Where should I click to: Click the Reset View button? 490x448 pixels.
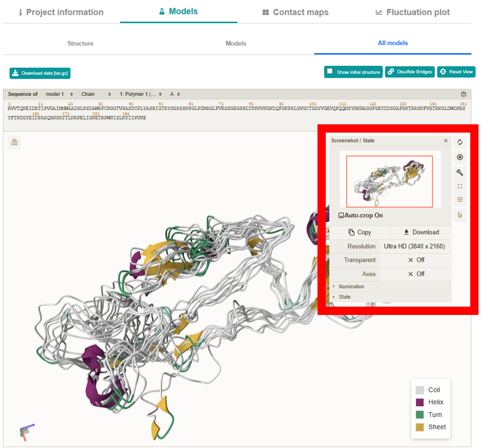[x=456, y=72]
